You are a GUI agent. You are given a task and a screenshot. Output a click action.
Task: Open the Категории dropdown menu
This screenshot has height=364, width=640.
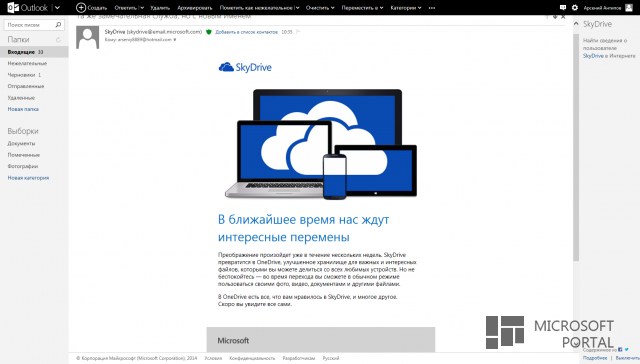(x=406, y=8)
